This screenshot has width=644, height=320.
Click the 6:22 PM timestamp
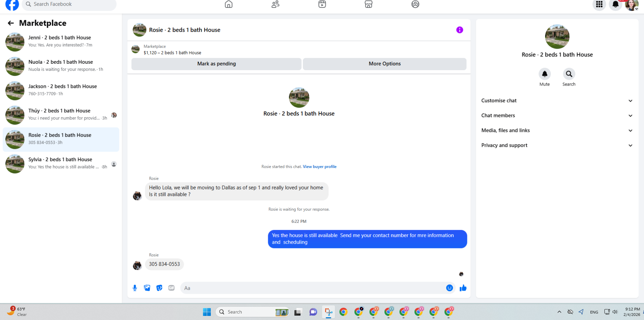[299, 222]
